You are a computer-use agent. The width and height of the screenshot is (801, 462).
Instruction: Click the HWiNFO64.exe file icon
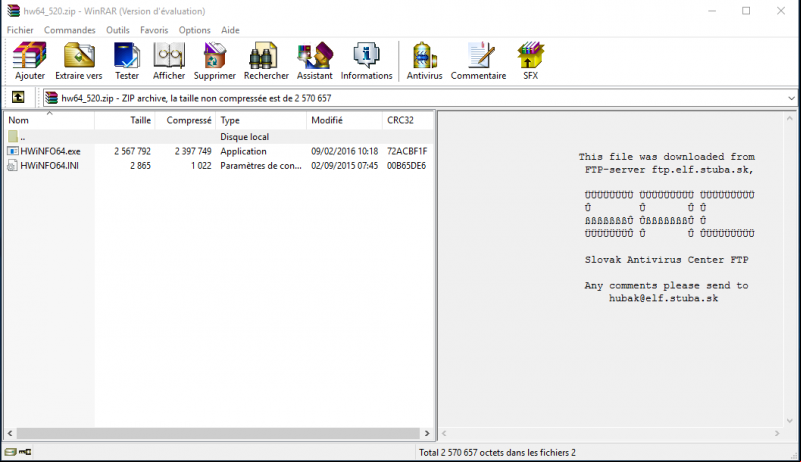(13, 151)
